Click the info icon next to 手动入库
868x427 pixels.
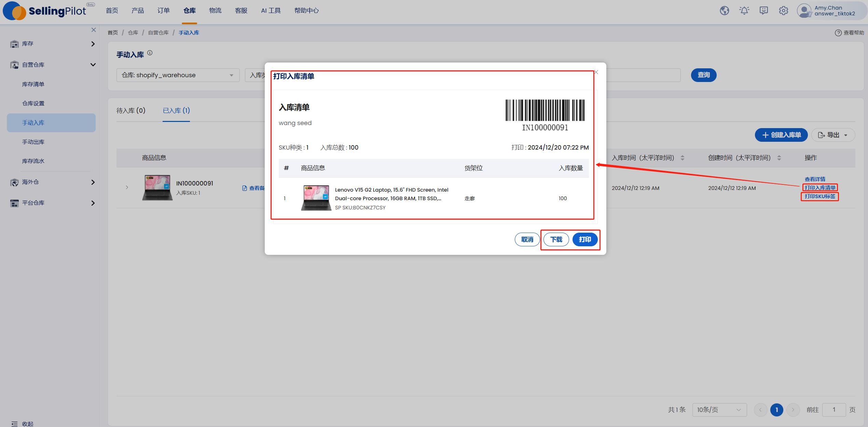click(x=150, y=53)
